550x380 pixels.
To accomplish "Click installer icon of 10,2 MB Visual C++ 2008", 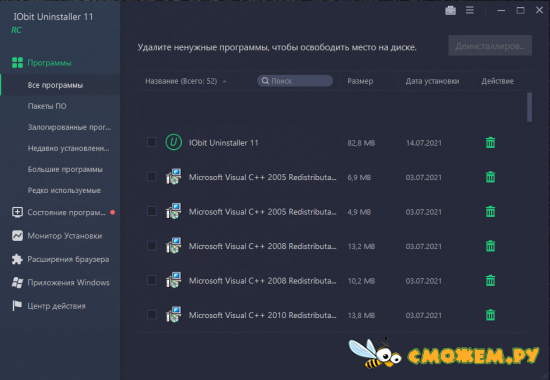I will [174, 280].
